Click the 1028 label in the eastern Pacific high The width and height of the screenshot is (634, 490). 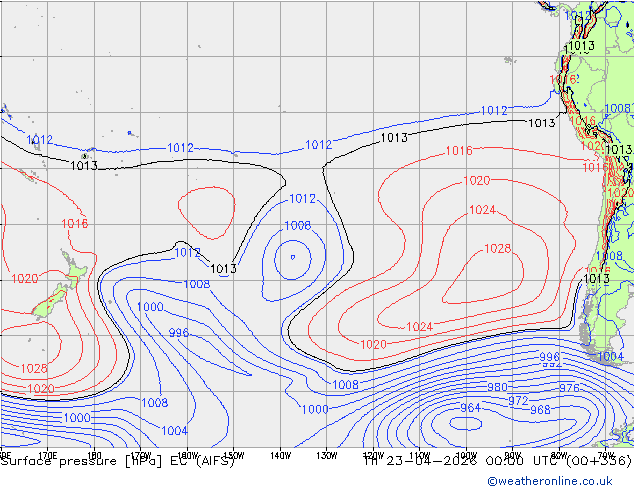coord(497,248)
